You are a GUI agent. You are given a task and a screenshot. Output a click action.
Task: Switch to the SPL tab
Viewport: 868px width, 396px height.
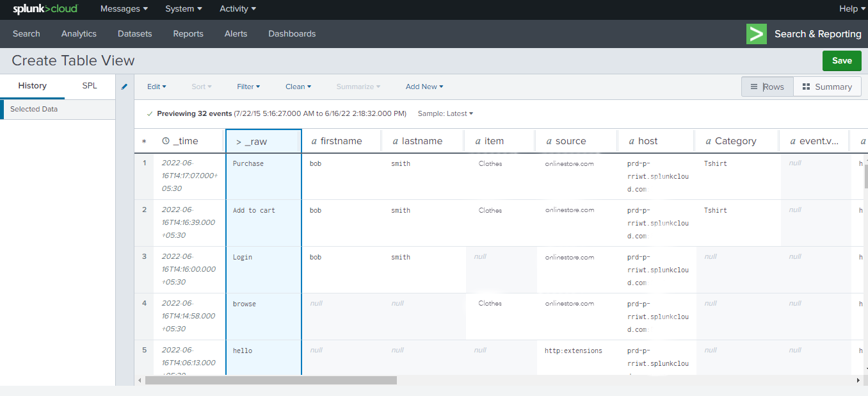90,86
